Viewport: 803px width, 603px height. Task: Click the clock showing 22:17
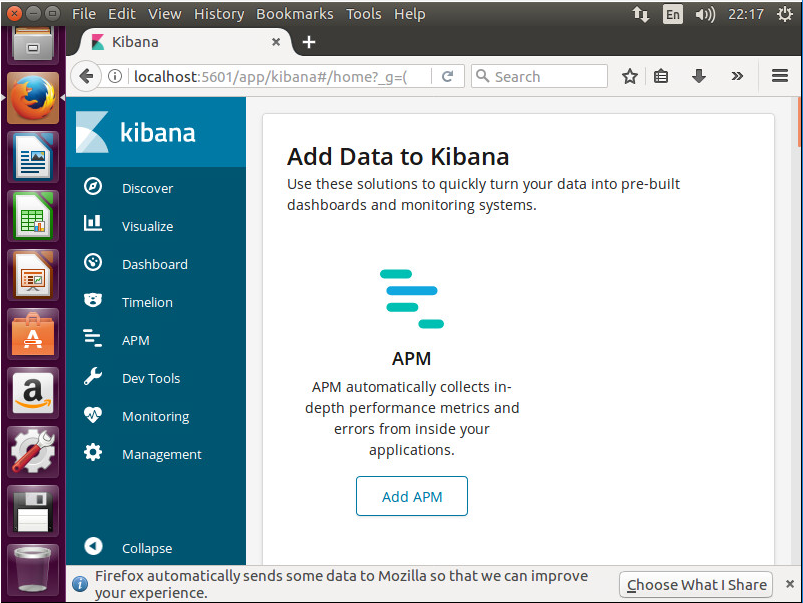746,14
